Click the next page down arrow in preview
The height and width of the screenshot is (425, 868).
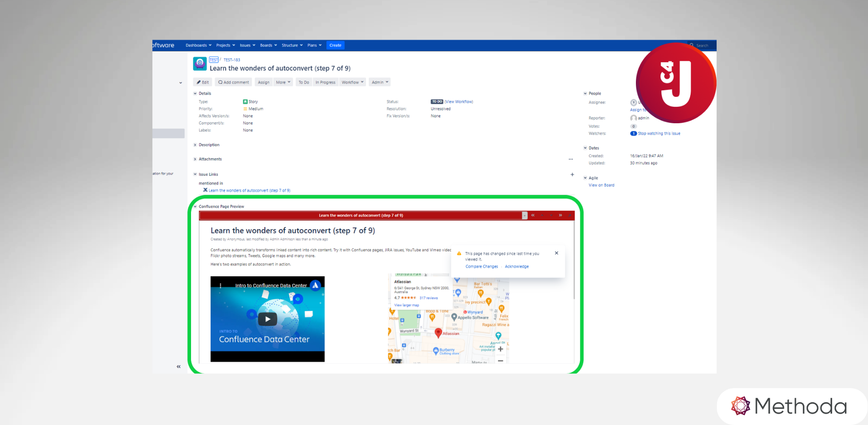[x=551, y=215]
